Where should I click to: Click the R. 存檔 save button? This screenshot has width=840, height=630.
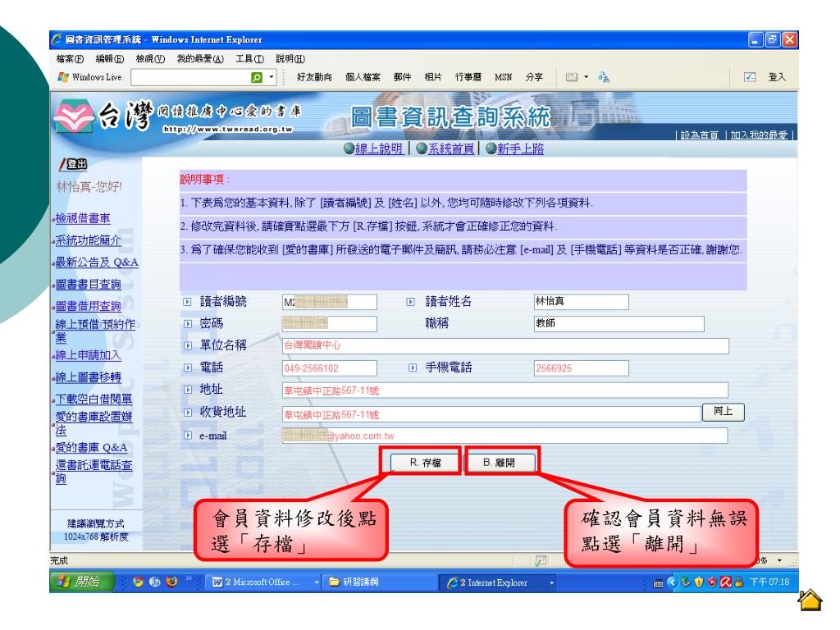pos(426,463)
